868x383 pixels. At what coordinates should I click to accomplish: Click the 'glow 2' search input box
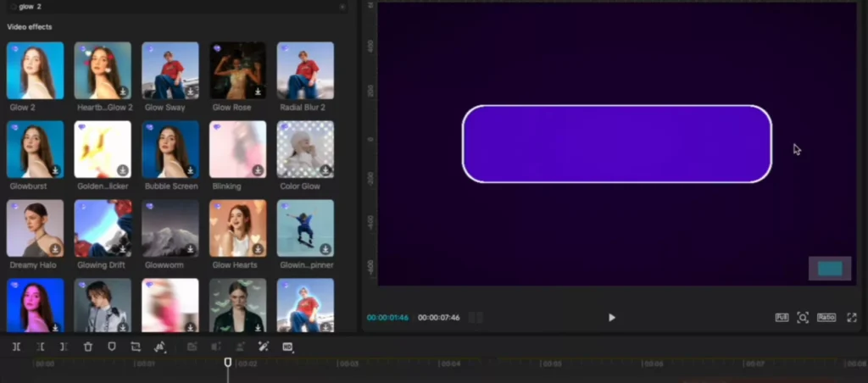pos(170,7)
